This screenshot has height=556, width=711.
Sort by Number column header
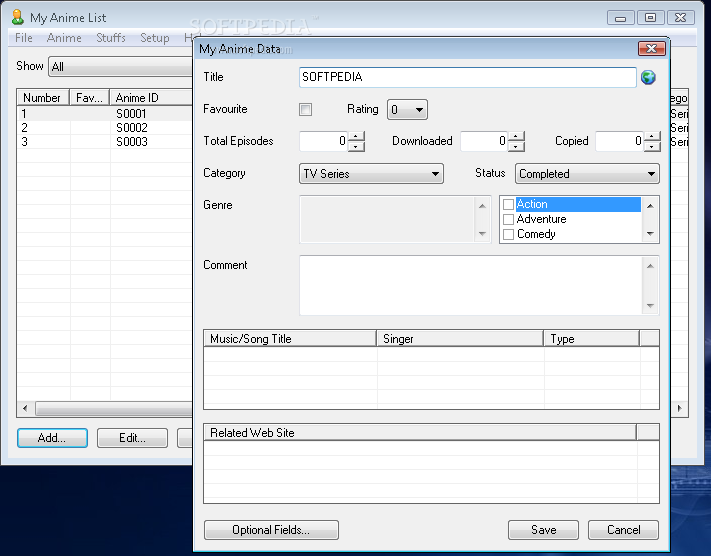point(43,98)
